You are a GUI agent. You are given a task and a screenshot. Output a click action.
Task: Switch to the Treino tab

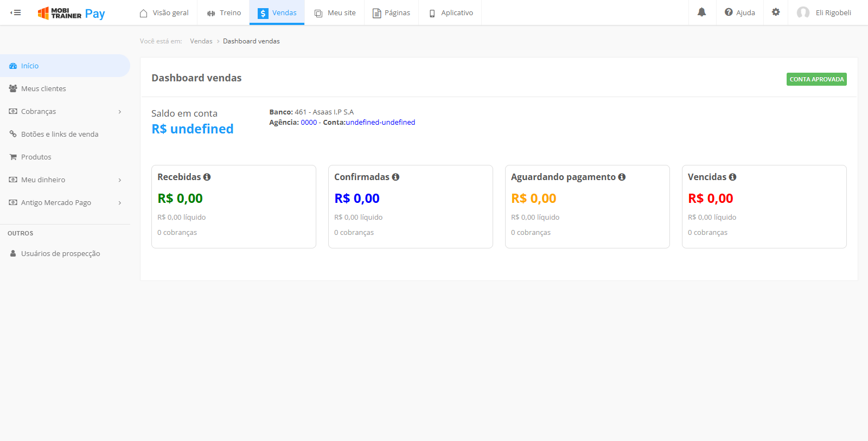224,12
